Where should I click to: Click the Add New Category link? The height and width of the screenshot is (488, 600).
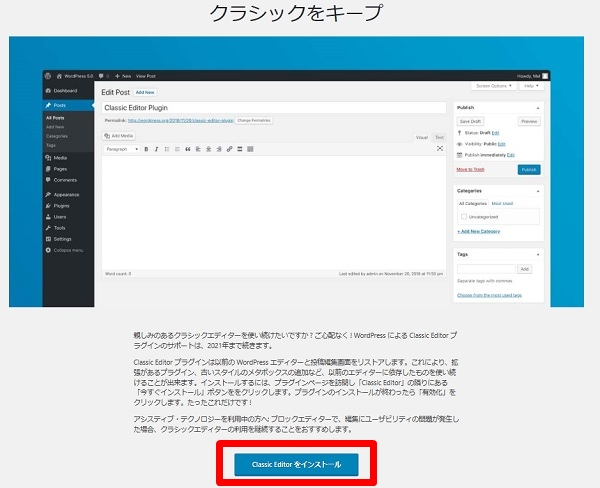(478, 231)
